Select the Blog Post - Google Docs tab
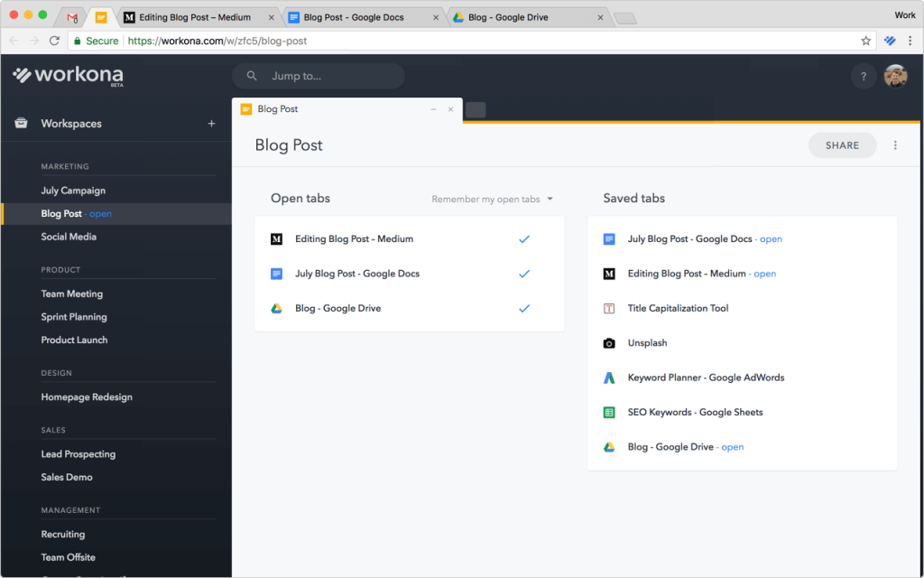This screenshot has width=924, height=578. coord(356,16)
